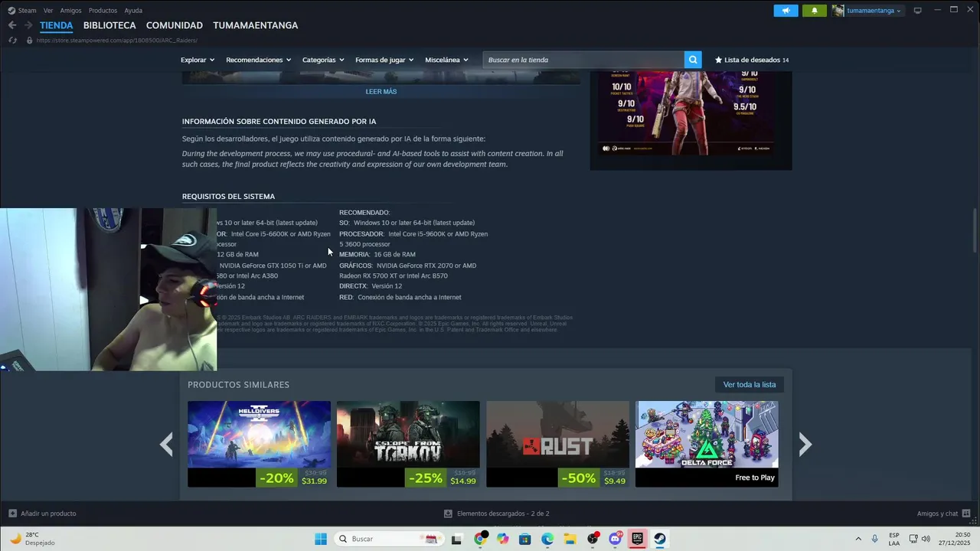Image resolution: width=980 pixels, height=551 pixels.
Task: Open the notifications bell
Action: click(x=815, y=11)
